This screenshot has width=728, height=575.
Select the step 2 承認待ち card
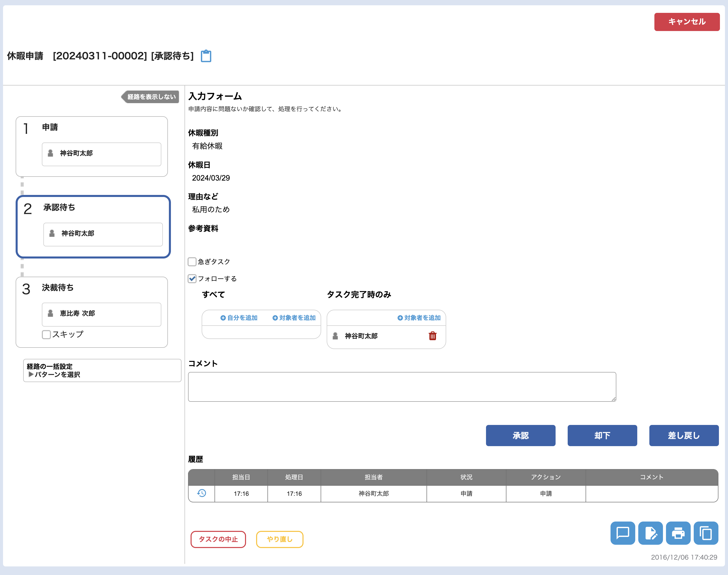(x=93, y=227)
